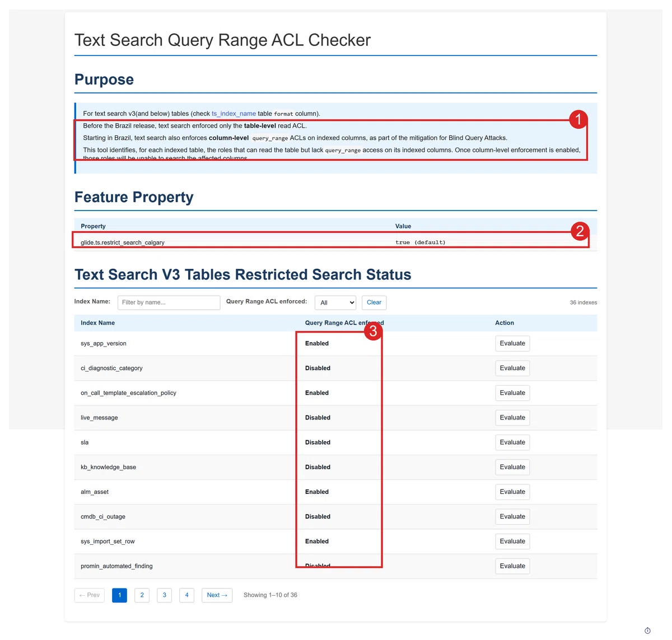Click the Query Range ACL enforced column header

point(344,323)
